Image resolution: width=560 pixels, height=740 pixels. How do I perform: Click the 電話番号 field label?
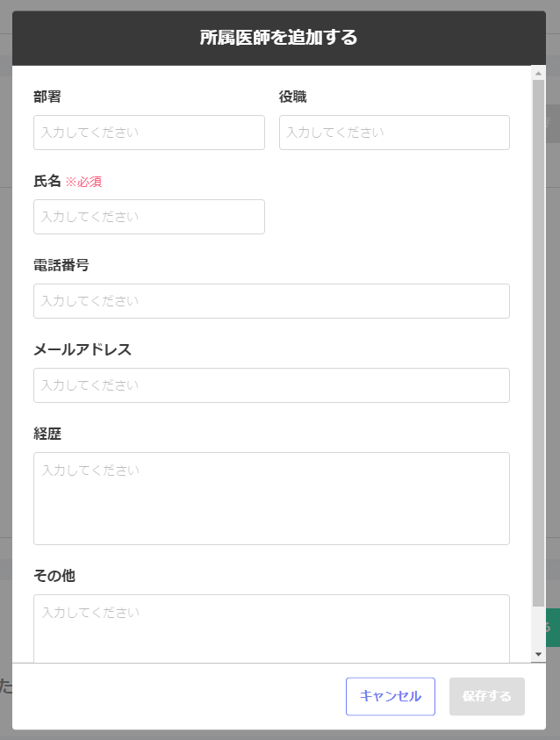point(61,265)
